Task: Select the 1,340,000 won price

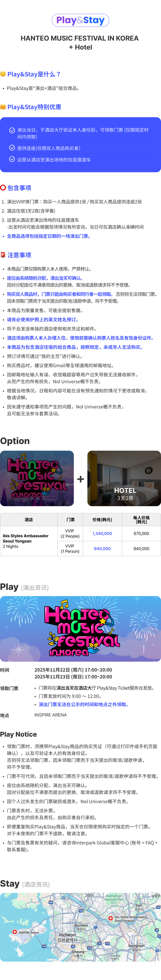Action: (102, 533)
